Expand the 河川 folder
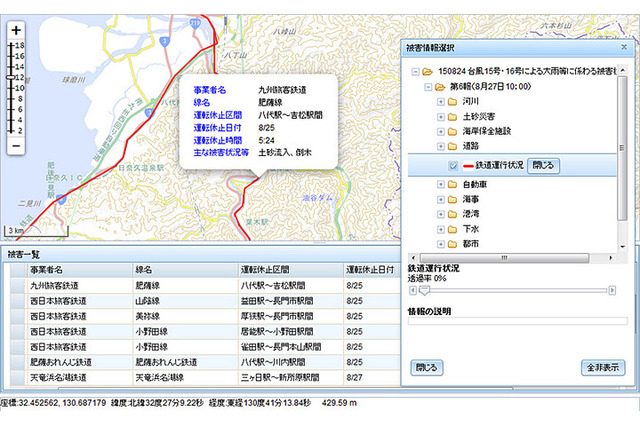 click(441, 102)
